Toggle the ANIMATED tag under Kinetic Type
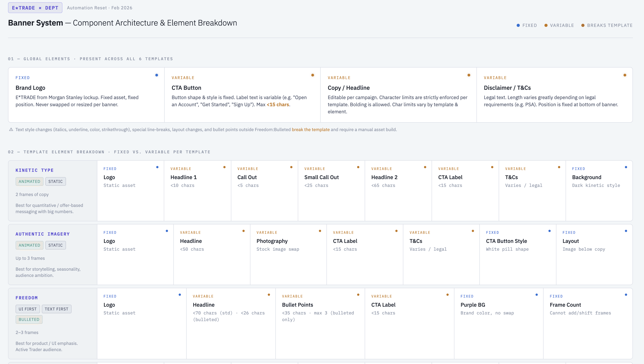Screen dimensions: 644x364 pos(29,182)
